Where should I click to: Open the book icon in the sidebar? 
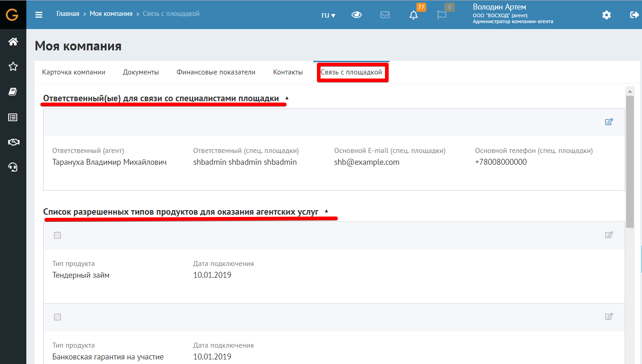coord(13,92)
